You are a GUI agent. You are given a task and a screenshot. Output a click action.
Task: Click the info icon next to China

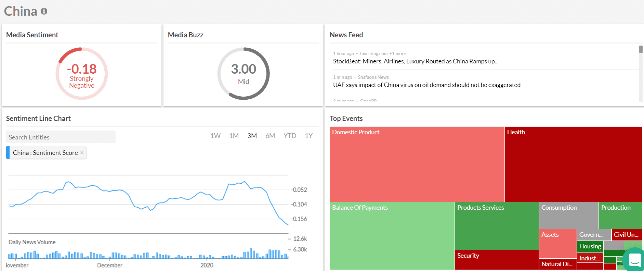[44, 11]
